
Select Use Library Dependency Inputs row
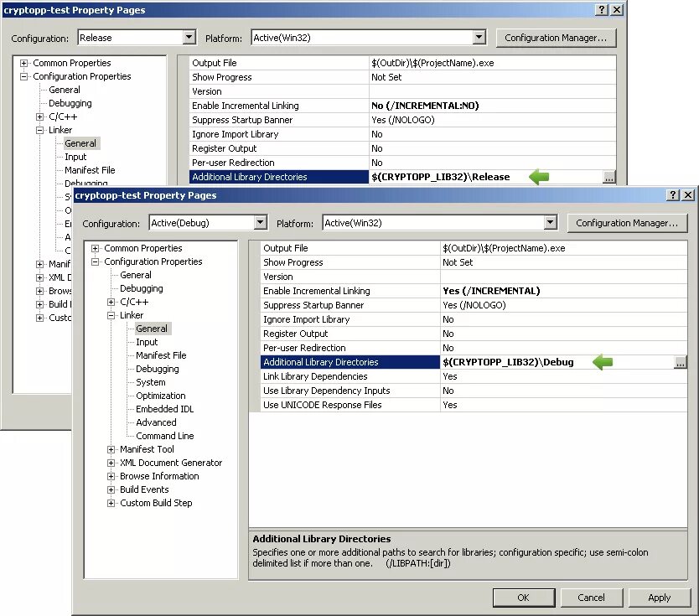coord(474,391)
